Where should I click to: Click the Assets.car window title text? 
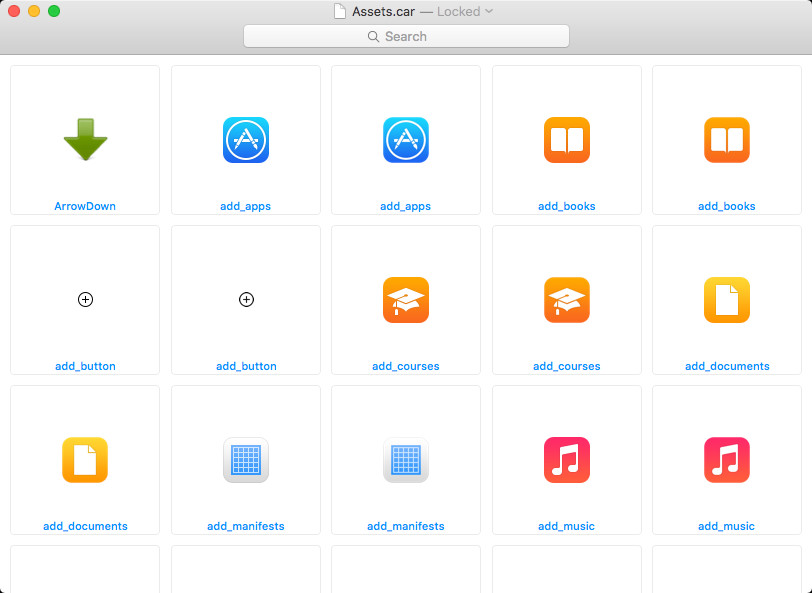383,11
